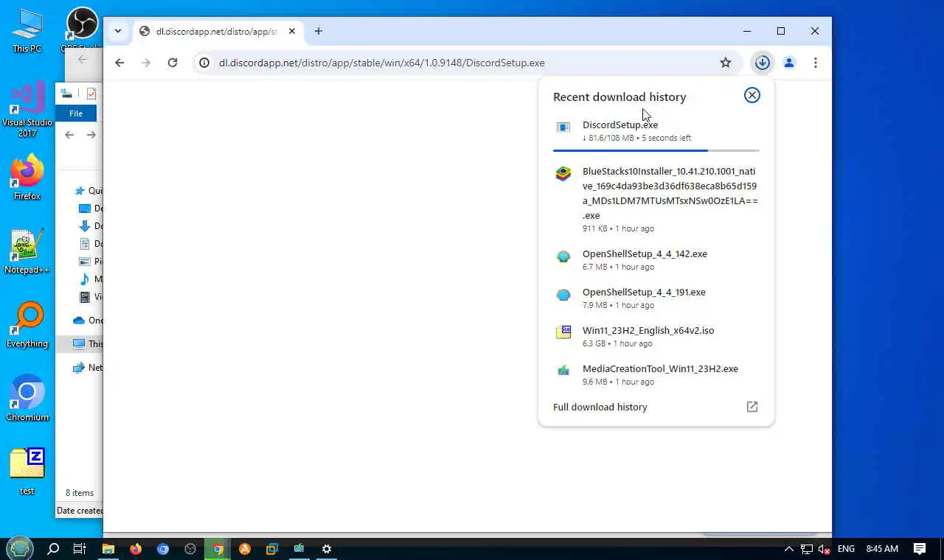This screenshot has width=944, height=560.
Task: Open the Chrome profile avatar menu
Action: (x=789, y=63)
